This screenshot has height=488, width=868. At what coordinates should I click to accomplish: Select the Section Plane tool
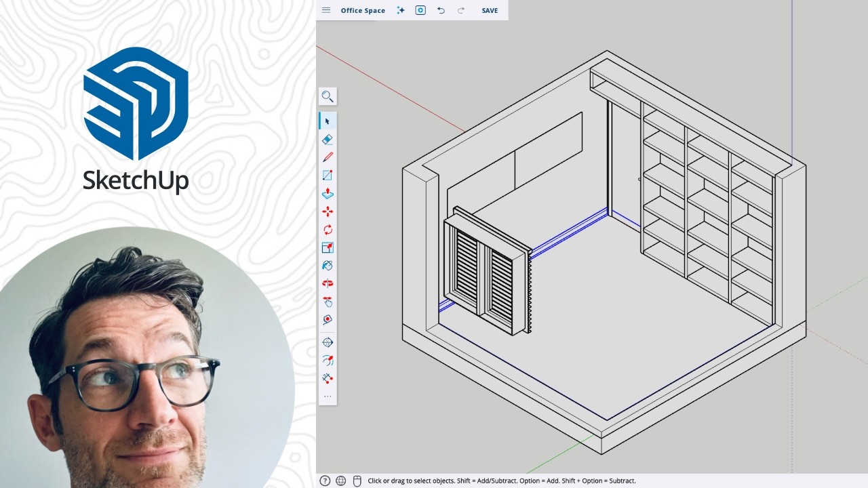tap(328, 342)
